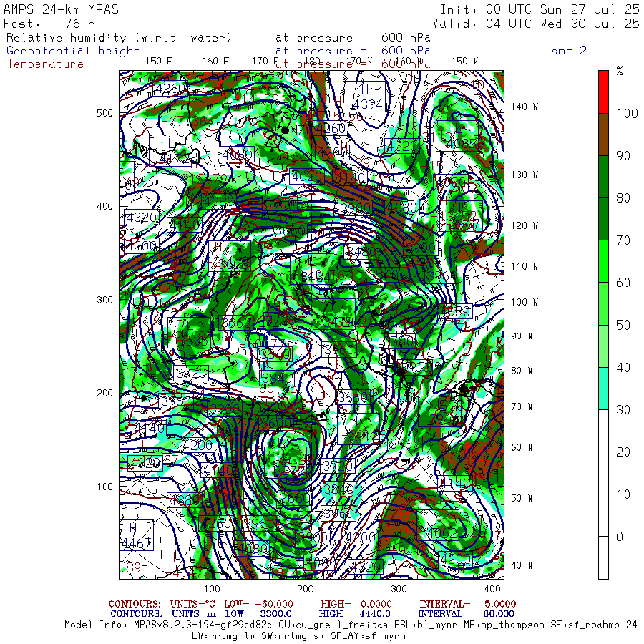Click blue 'HIGH= 4440.0' contour text

[x=355, y=614]
